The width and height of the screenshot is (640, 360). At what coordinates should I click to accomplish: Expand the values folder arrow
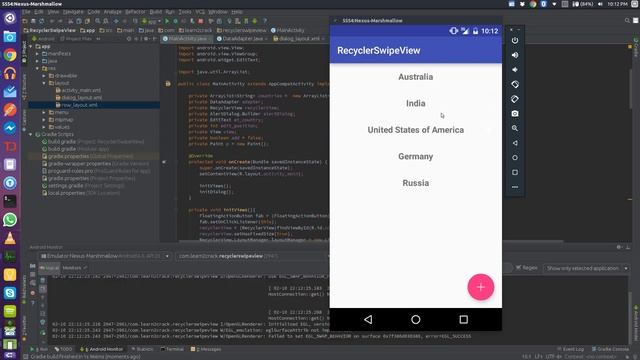pos(44,127)
